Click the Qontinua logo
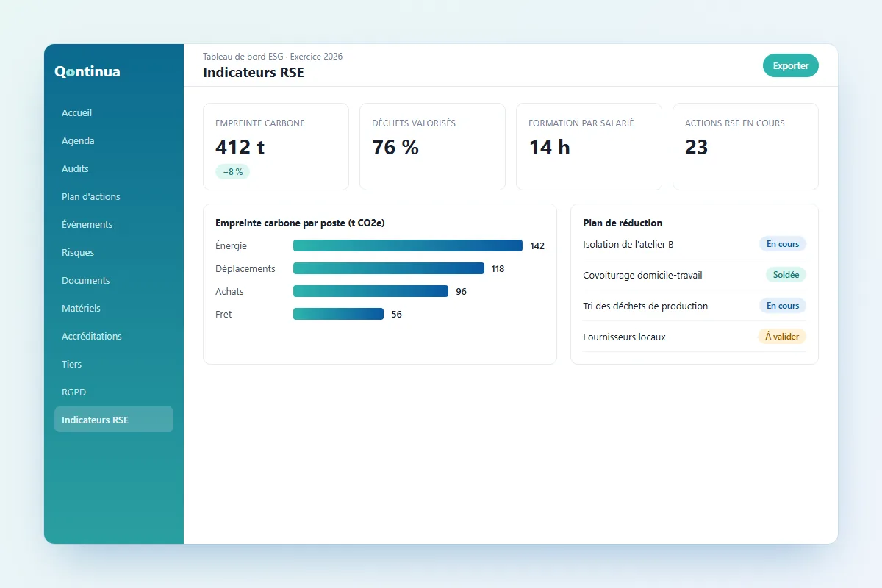This screenshot has height=588, width=882. tap(87, 71)
